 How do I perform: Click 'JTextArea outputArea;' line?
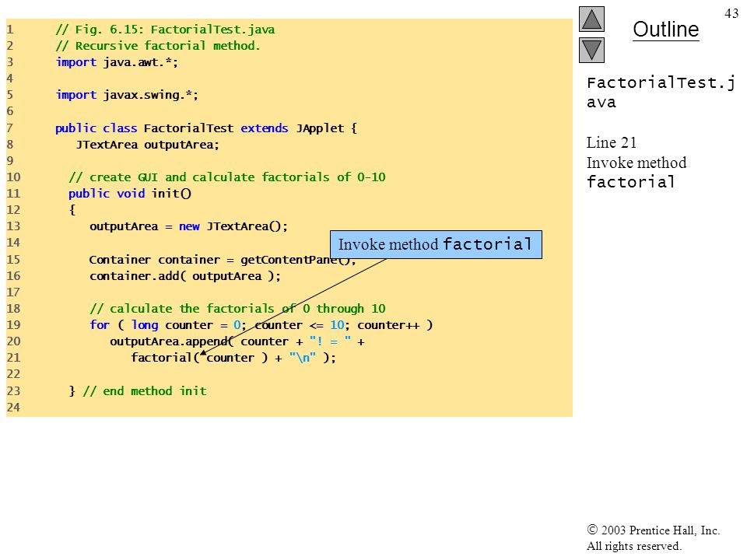[x=147, y=145]
